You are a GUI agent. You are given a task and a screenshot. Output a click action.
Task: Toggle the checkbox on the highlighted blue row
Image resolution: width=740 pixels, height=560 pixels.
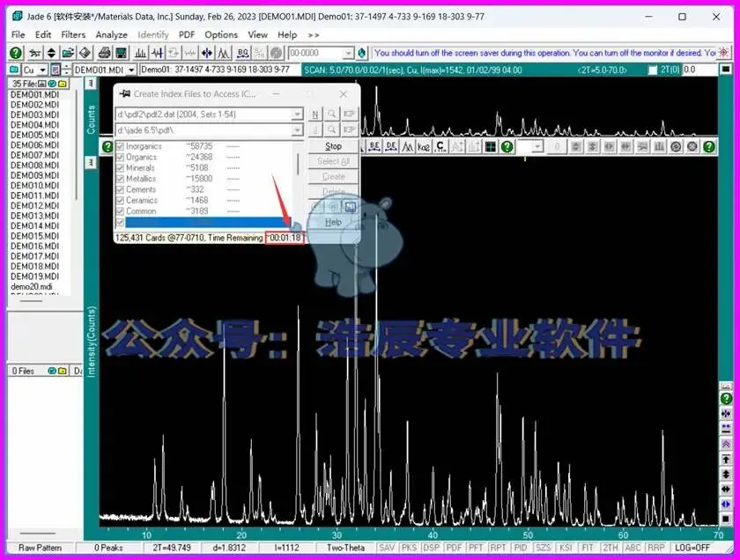[x=120, y=222]
